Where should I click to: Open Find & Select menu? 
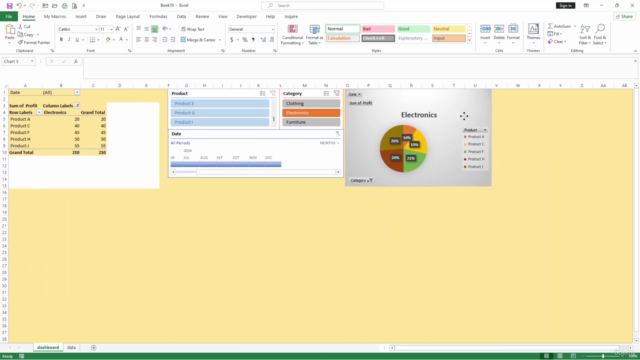tap(600, 35)
